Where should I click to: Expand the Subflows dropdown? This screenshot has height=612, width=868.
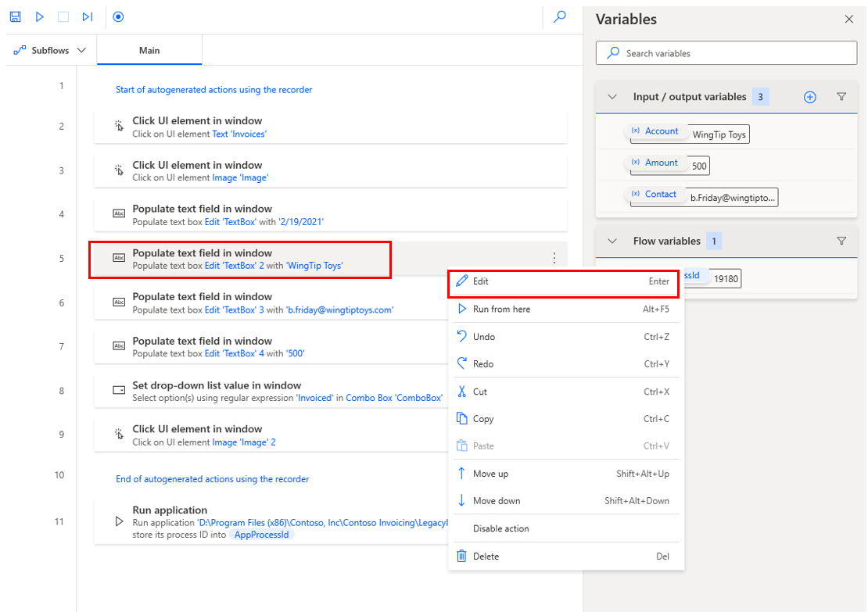[50, 49]
